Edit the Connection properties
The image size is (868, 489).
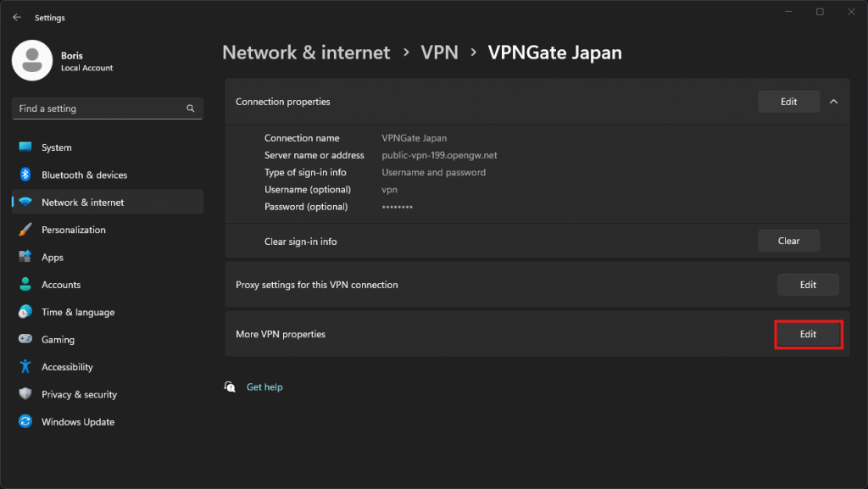pyautogui.click(x=788, y=102)
